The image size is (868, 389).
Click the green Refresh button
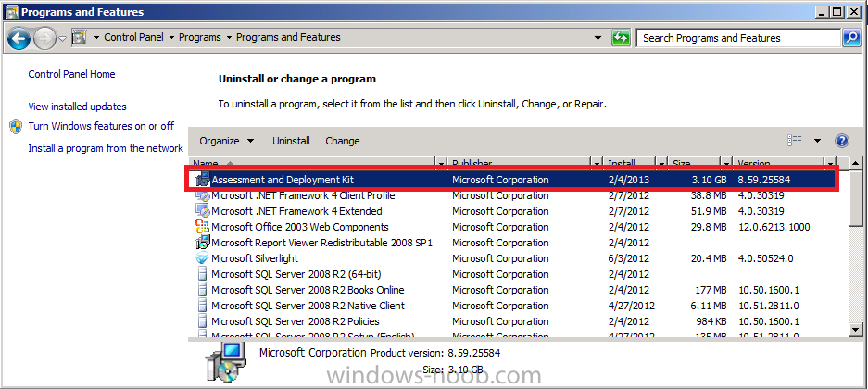pos(621,38)
